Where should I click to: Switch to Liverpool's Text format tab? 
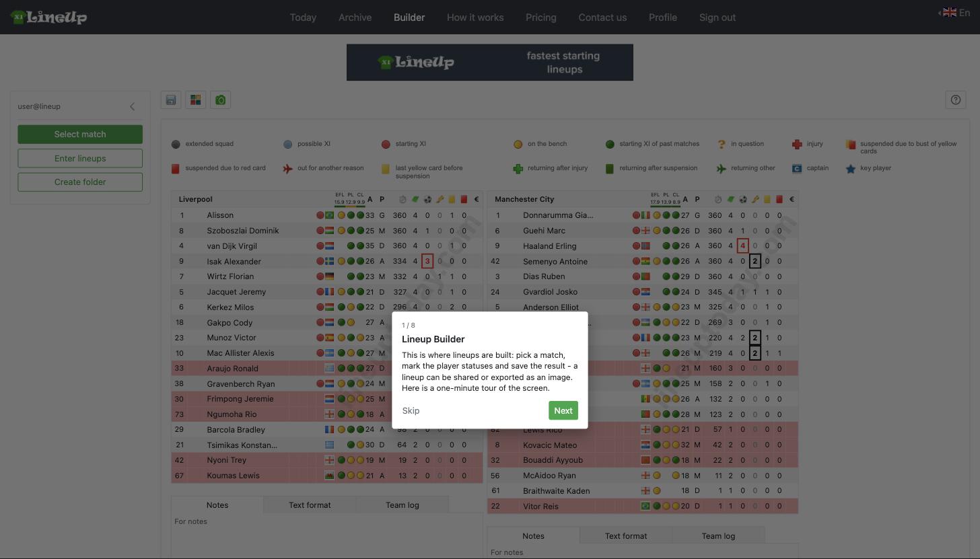click(x=310, y=505)
